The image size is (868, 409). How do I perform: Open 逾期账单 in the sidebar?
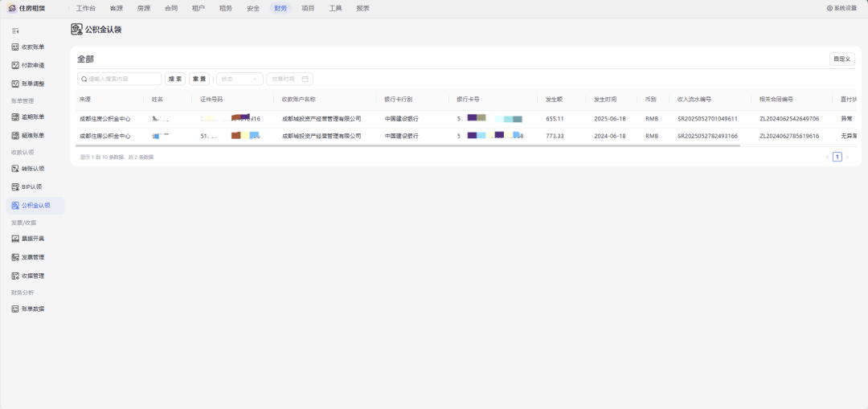(32, 117)
